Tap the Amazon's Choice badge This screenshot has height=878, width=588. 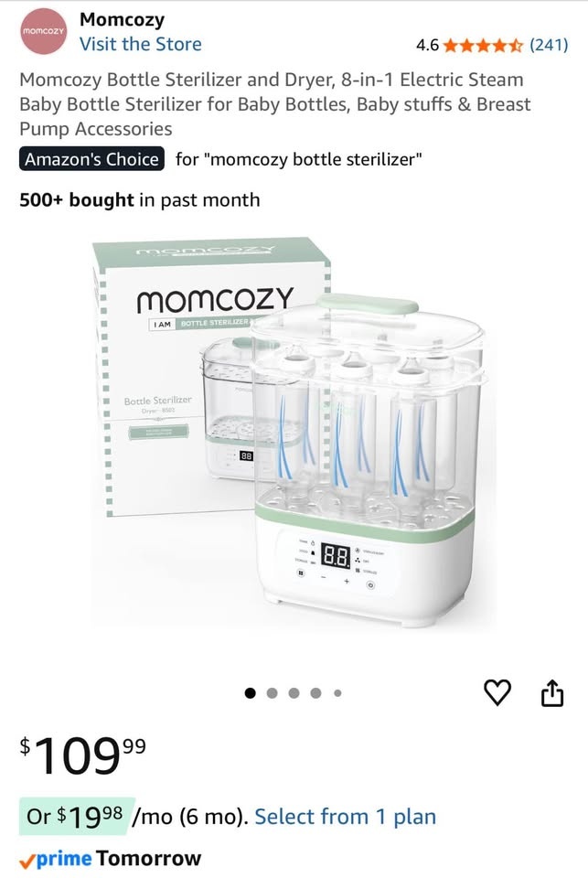[91, 159]
